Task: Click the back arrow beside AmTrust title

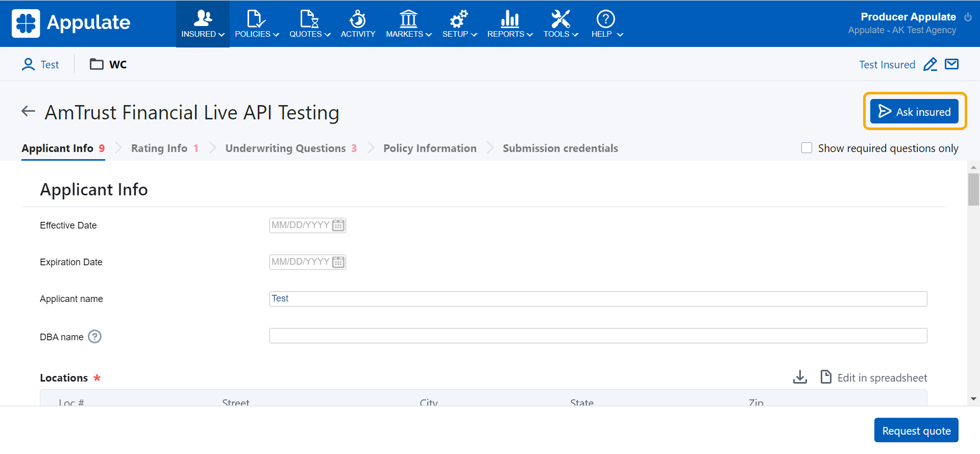Action: (29, 111)
